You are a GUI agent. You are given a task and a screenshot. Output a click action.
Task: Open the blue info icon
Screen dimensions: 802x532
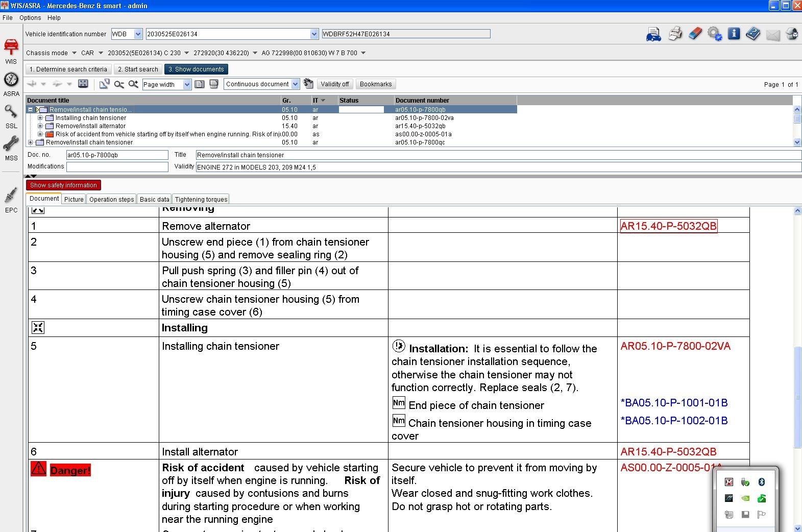[x=734, y=34]
